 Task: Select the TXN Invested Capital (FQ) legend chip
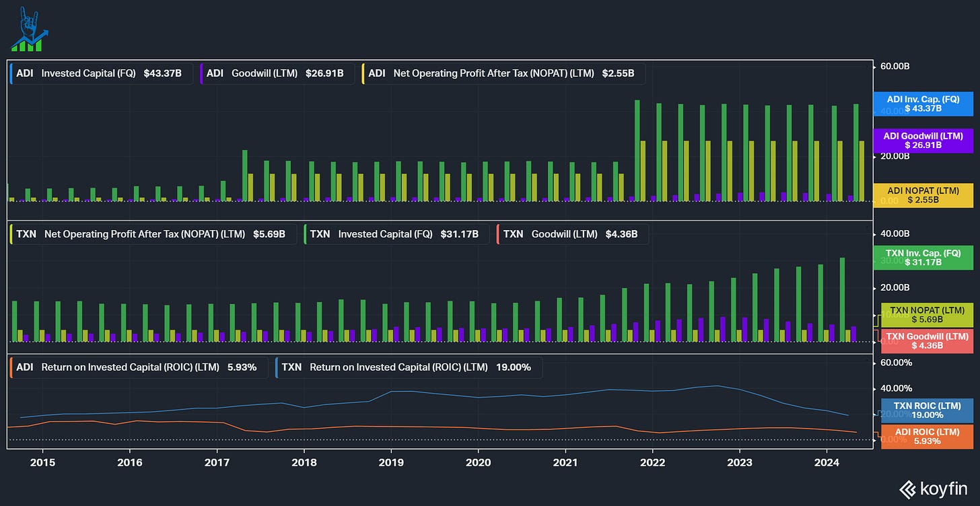click(396, 234)
